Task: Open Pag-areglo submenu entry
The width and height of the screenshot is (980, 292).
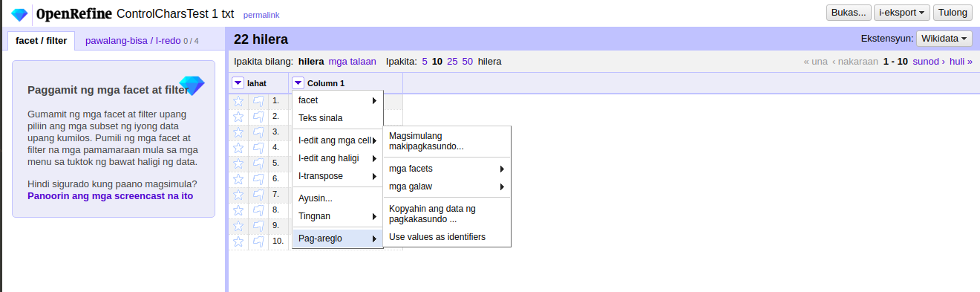Action: [x=338, y=239]
